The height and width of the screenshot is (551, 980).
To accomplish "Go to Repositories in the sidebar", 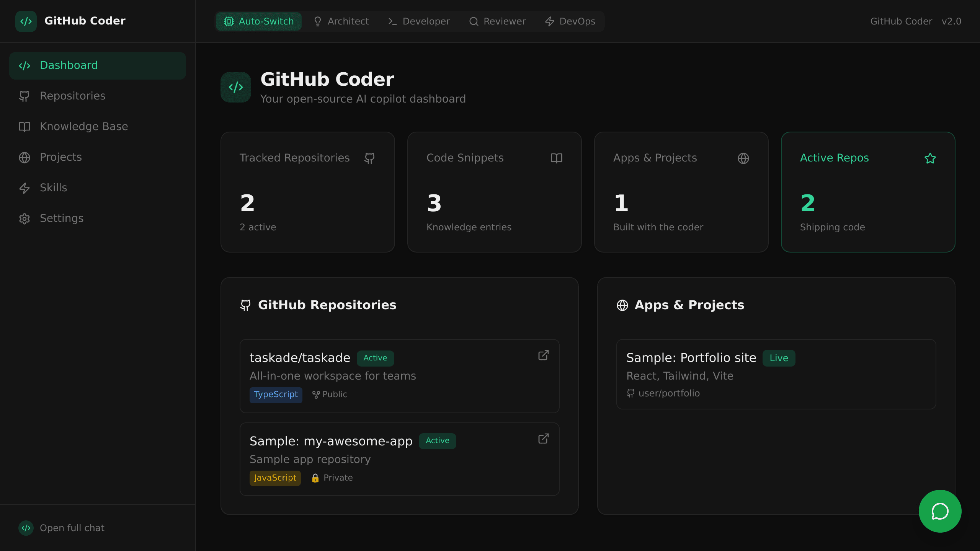I will 98,96.
